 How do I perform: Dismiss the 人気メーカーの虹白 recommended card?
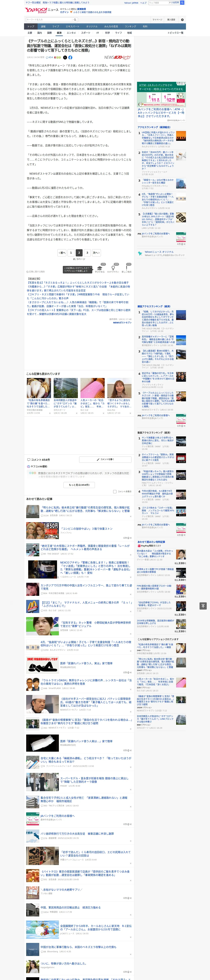[x=103, y=413]
